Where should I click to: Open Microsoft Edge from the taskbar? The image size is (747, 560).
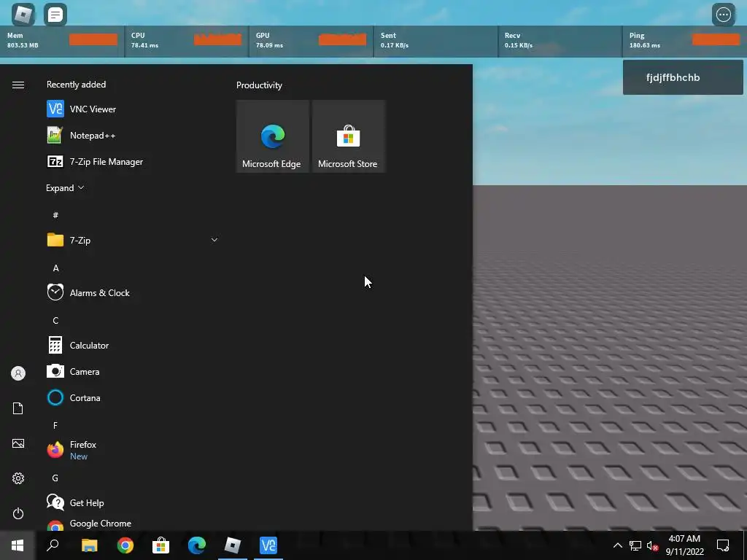pyautogui.click(x=197, y=545)
